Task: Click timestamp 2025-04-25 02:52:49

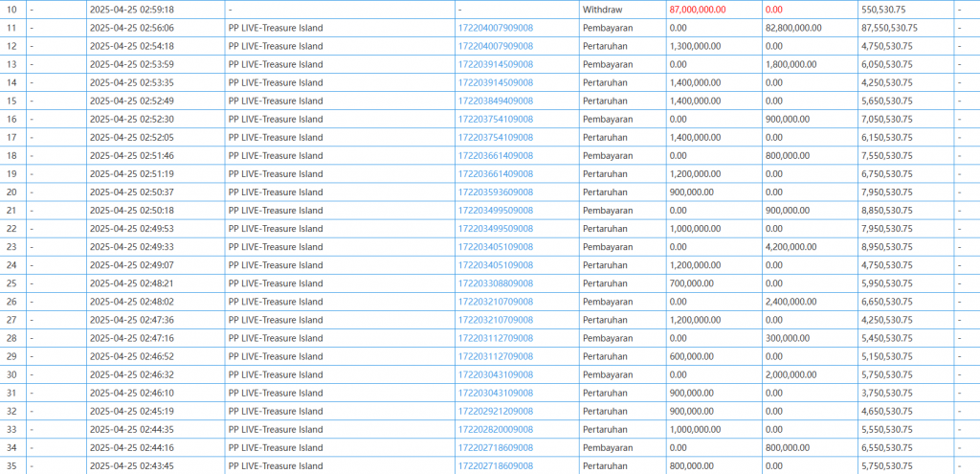Action: pyautogui.click(x=132, y=102)
